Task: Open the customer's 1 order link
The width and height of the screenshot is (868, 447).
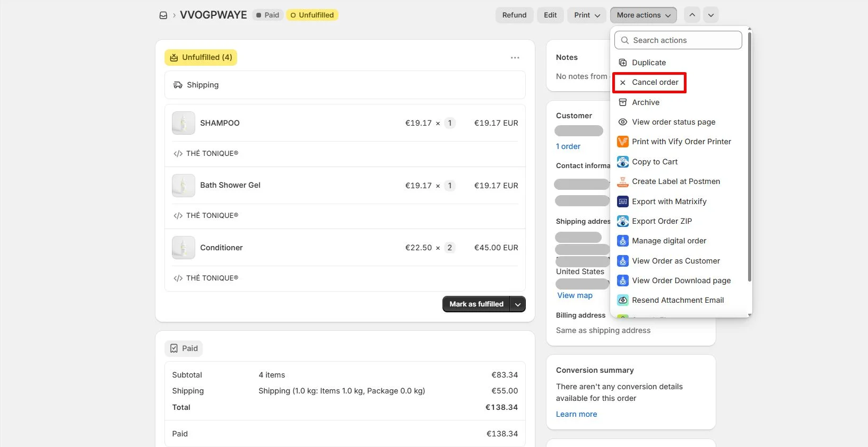Action: coord(568,146)
